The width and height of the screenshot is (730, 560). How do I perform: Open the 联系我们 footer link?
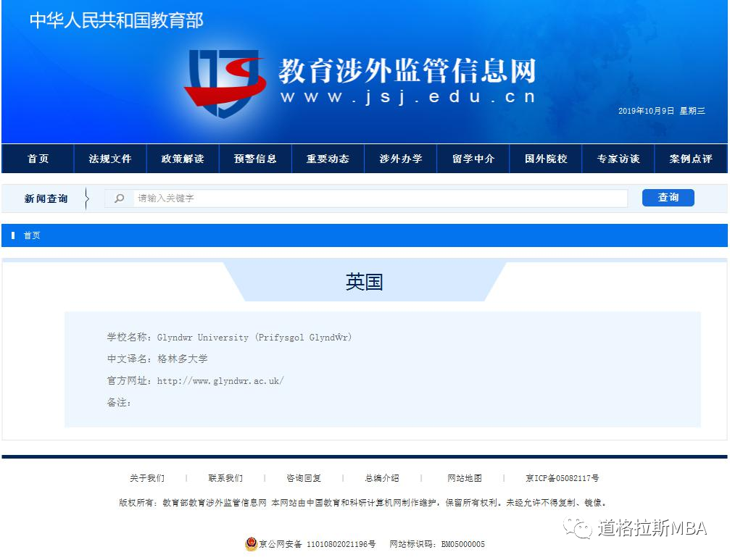(225, 478)
